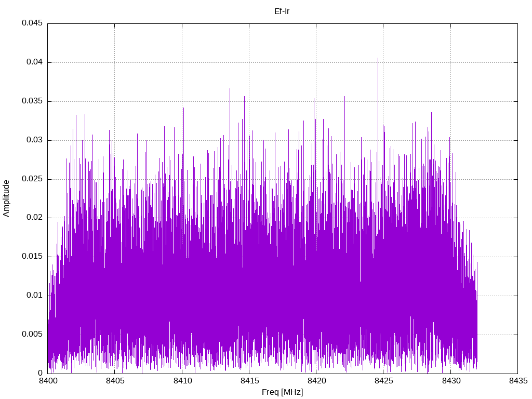Click the 8430 frequency tick label
This screenshot has width=532, height=399.
click(x=451, y=381)
